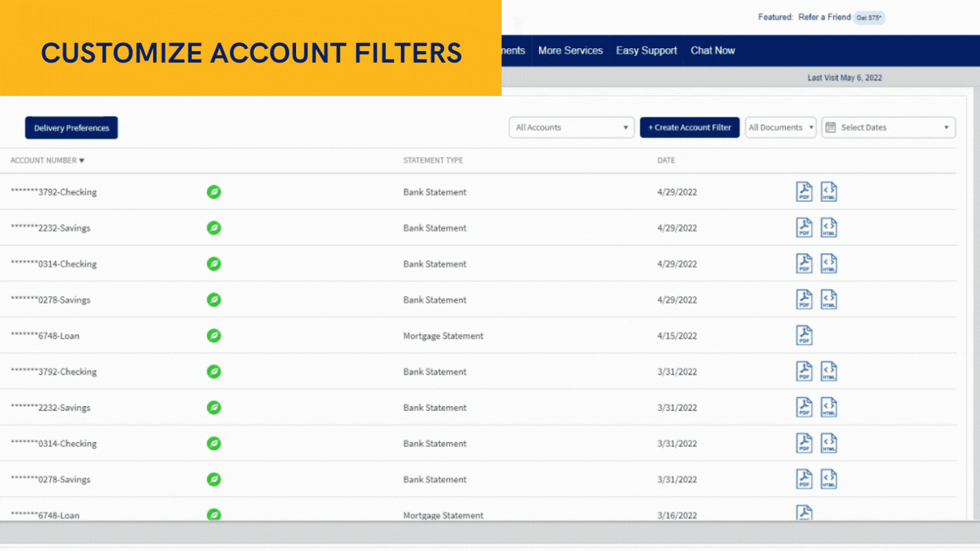Open PDF statement for 3792-Checking dated 4/29/2022
Image resolution: width=980 pixels, height=551 pixels.
[803, 192]
